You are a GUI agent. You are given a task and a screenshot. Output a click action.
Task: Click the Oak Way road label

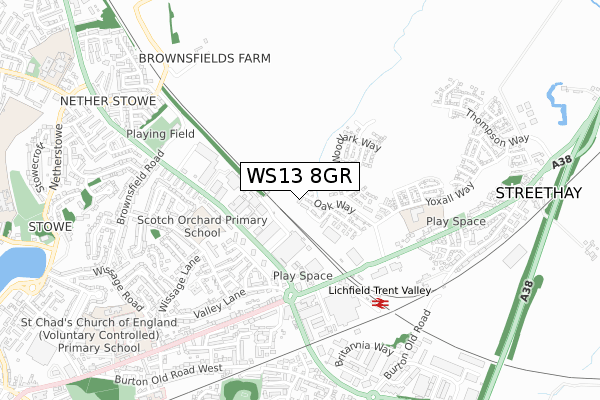pos(334,206)
